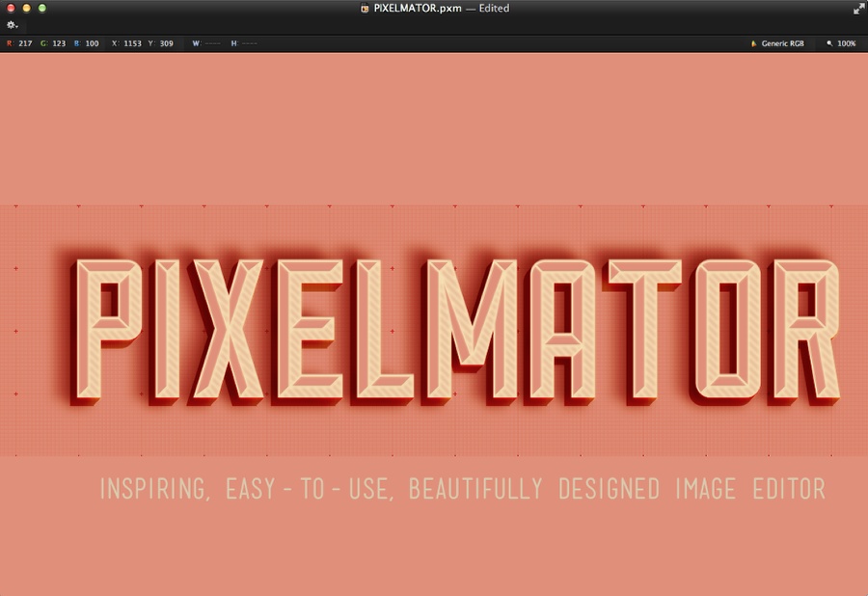The width and height of the screenshot is (868, 596).
Task: Select the PIXELMATOR 3D lettering on the canvas
Action: [455, 331]
